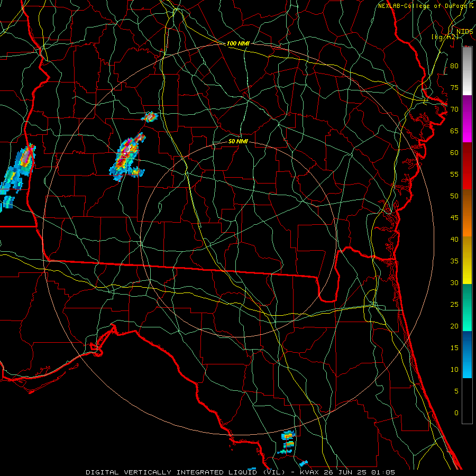This screenshot has height=476, width=476.
Task: Click the legend value 40
Action: [454, 239]
